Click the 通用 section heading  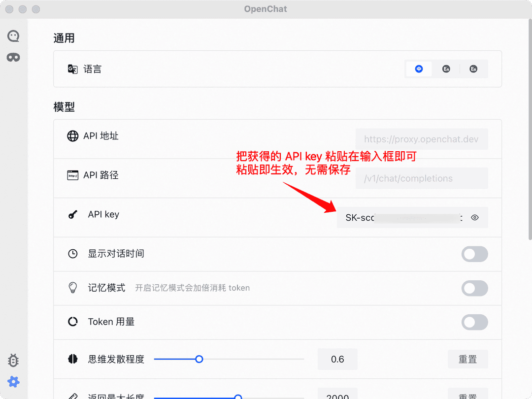pyautogui.click(x=64, y=38)
